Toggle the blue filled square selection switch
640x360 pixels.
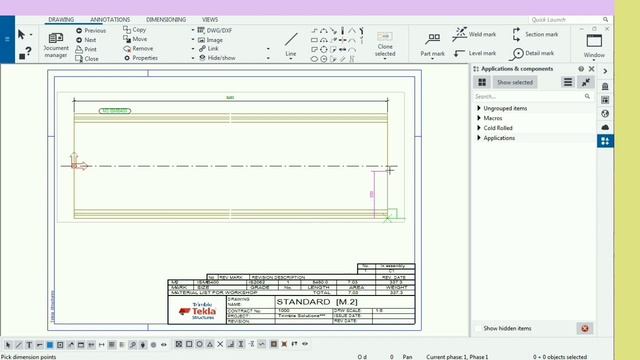(50, 344)
